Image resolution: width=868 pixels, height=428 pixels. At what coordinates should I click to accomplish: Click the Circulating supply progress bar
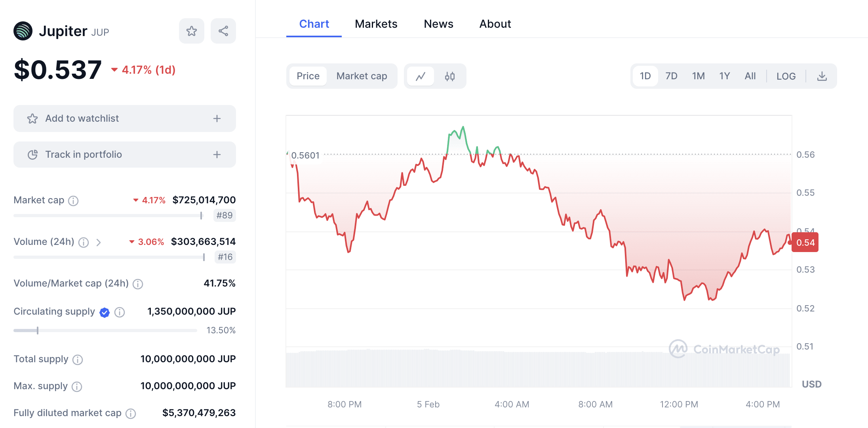click(105, 331)
